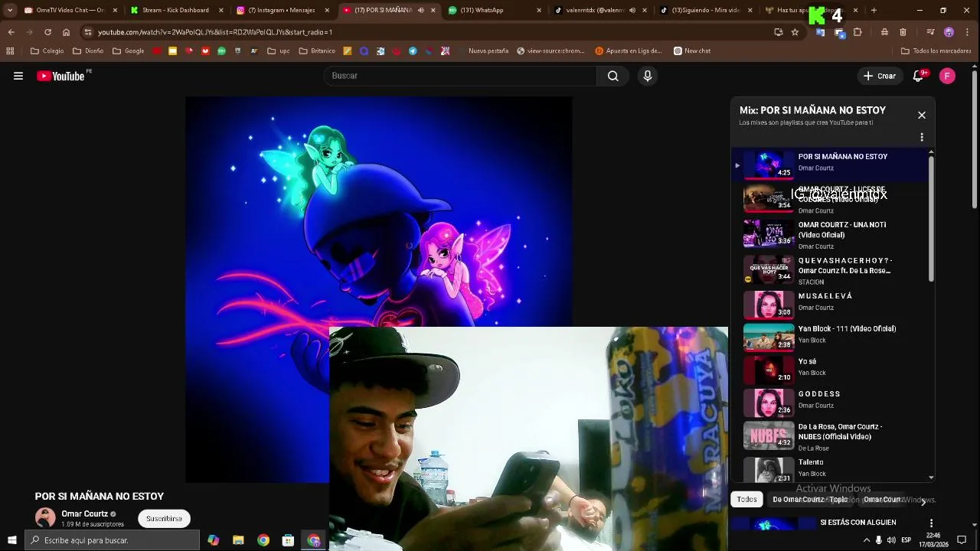Open the Colegio bookmarks folder

coord(47,51)
